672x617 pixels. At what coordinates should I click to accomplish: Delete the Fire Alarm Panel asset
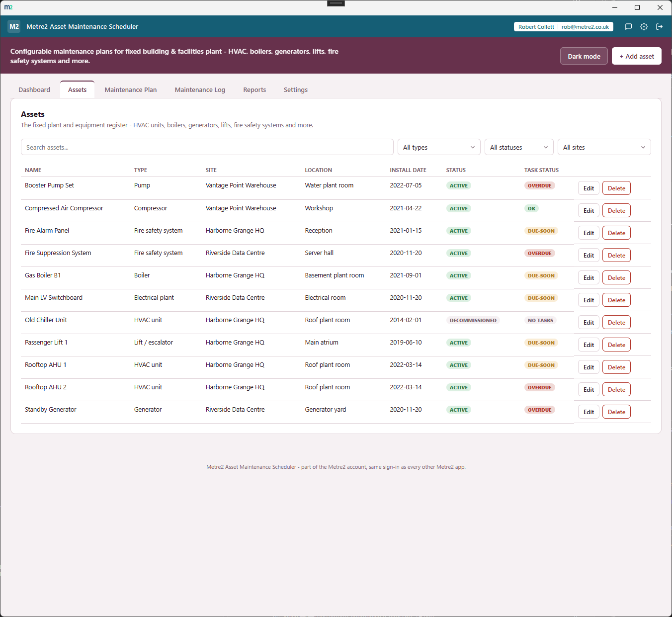[x=616, y=233]
